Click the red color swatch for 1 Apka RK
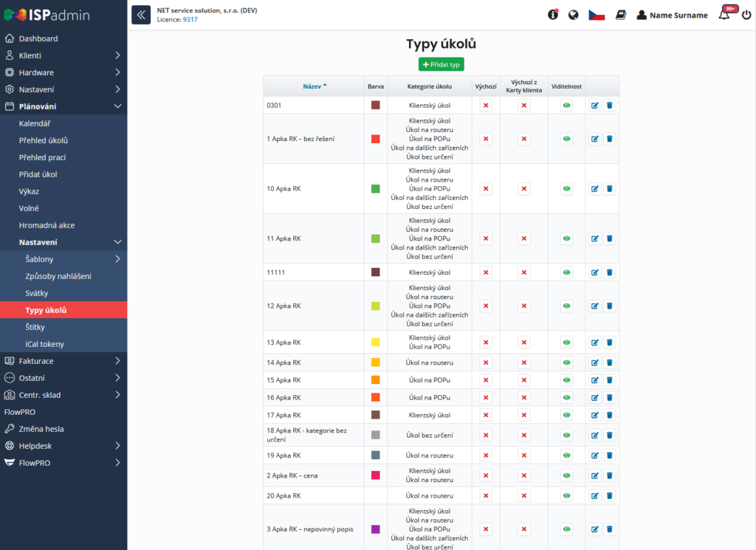This screenshot has width=756, height=550. (x=376, y=139)
